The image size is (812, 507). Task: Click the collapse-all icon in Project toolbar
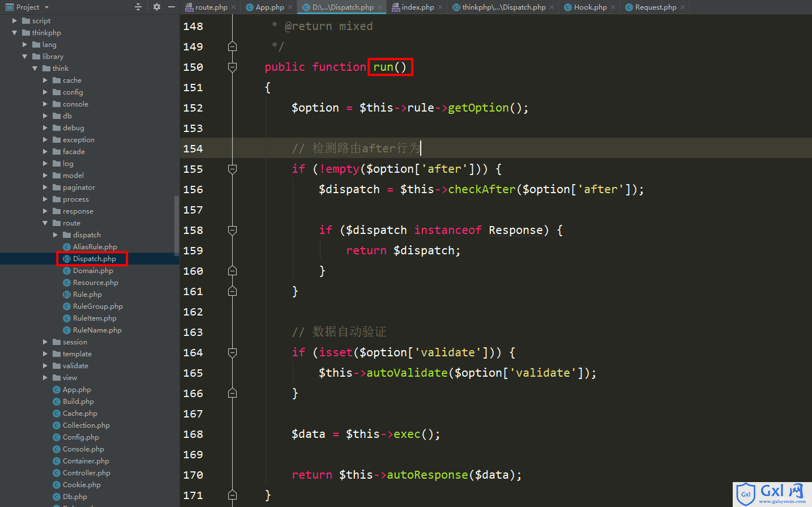pos(138,7)
